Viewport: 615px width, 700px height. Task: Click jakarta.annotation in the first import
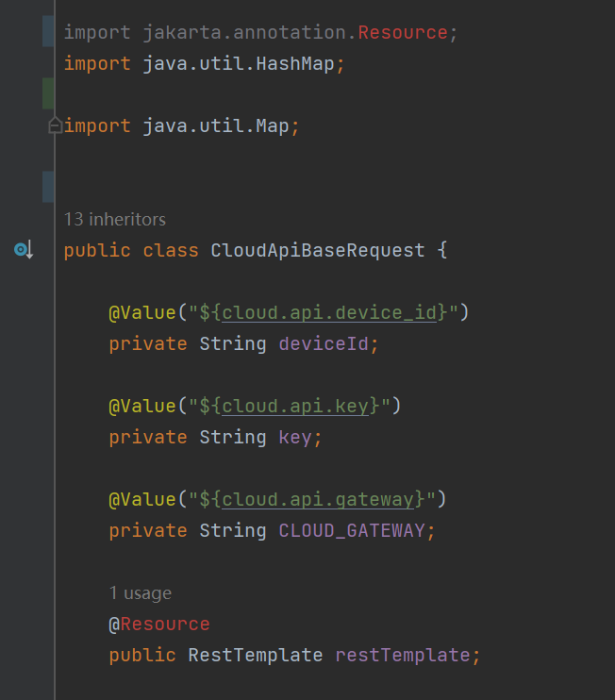tap(244, 33)
